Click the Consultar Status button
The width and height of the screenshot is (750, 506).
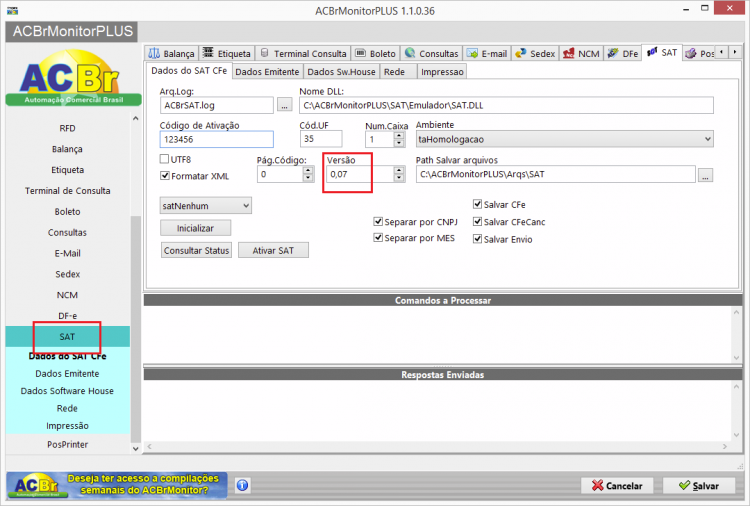click(x=196, y=250)
